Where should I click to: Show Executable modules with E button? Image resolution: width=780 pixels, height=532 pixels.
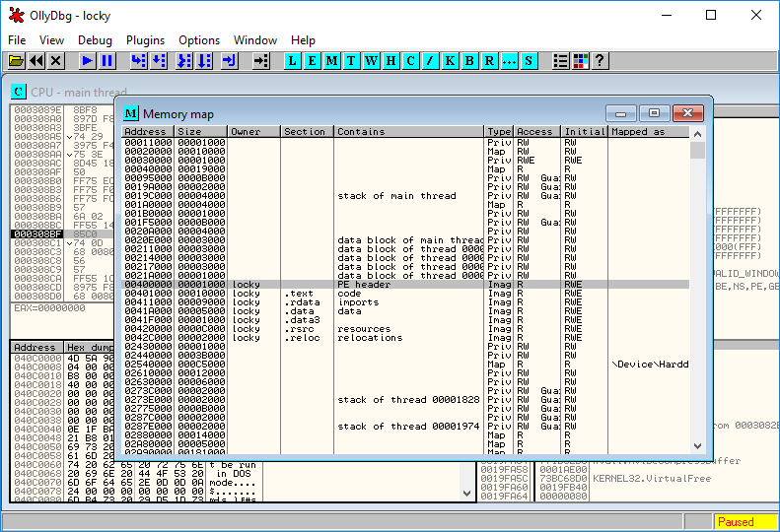312,61
